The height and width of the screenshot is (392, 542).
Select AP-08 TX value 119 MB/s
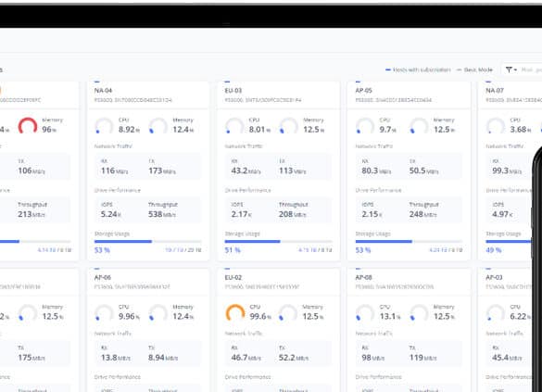[422, 358]
